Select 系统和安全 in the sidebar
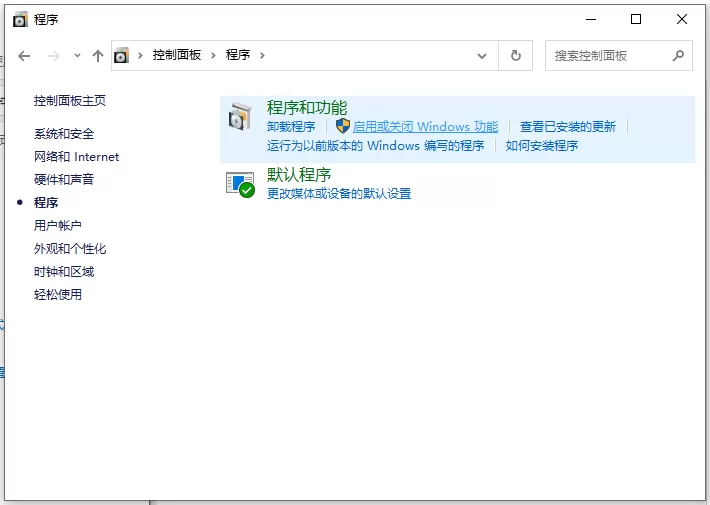The height and width of the screenshot is (505, 710). (64, 134)
